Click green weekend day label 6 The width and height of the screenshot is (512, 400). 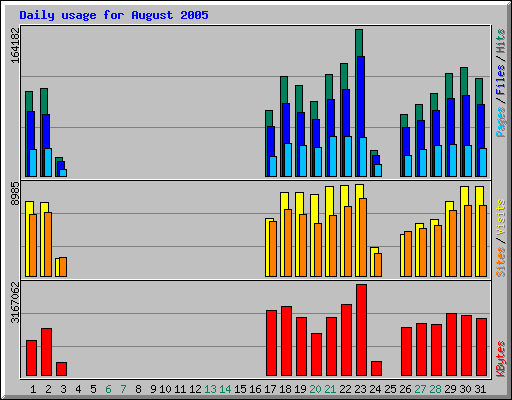tap(108, 389)
